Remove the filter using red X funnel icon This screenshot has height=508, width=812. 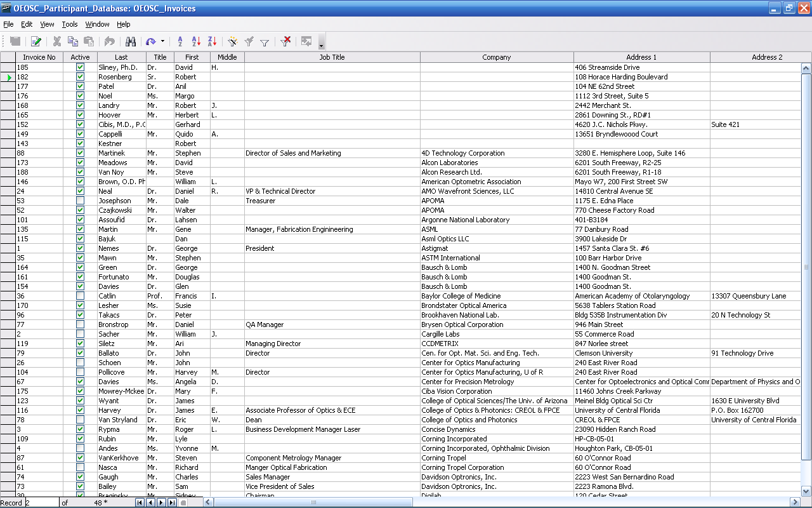click(286, 41)
